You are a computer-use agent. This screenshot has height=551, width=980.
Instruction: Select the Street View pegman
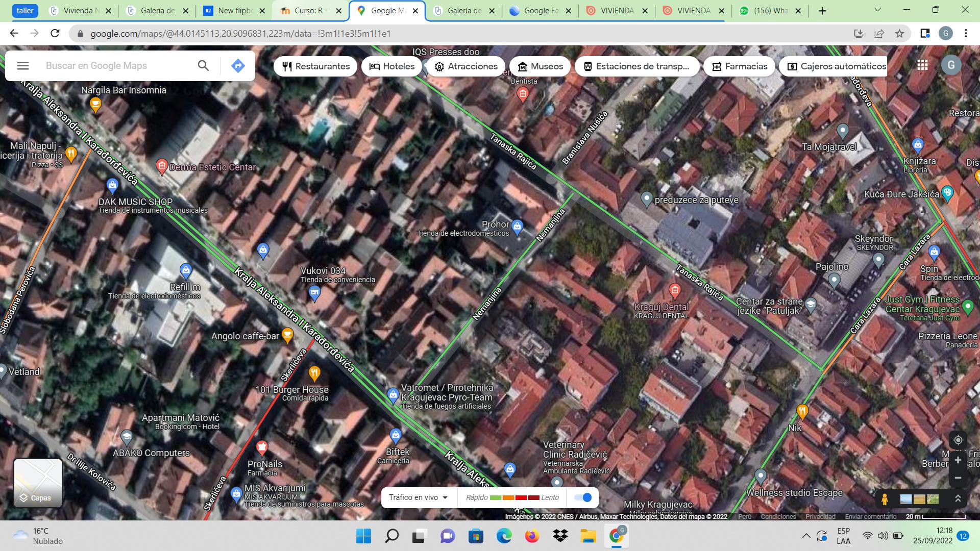point(885,499)
